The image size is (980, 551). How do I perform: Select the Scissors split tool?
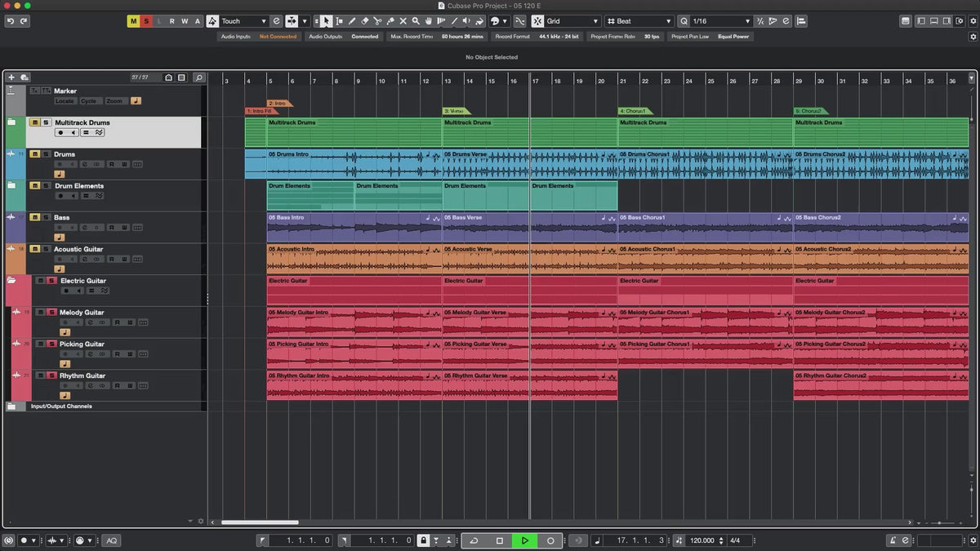(377, 21)
